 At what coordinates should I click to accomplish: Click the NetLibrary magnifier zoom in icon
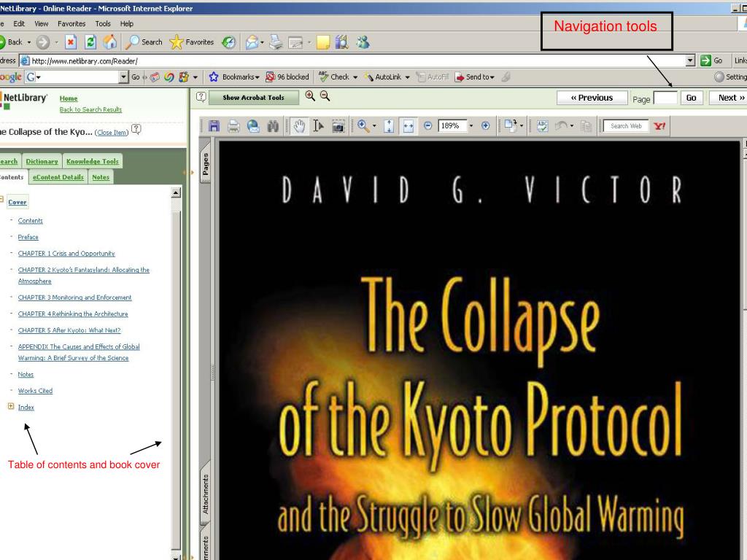pyautogui.click(x=310, y=96)
